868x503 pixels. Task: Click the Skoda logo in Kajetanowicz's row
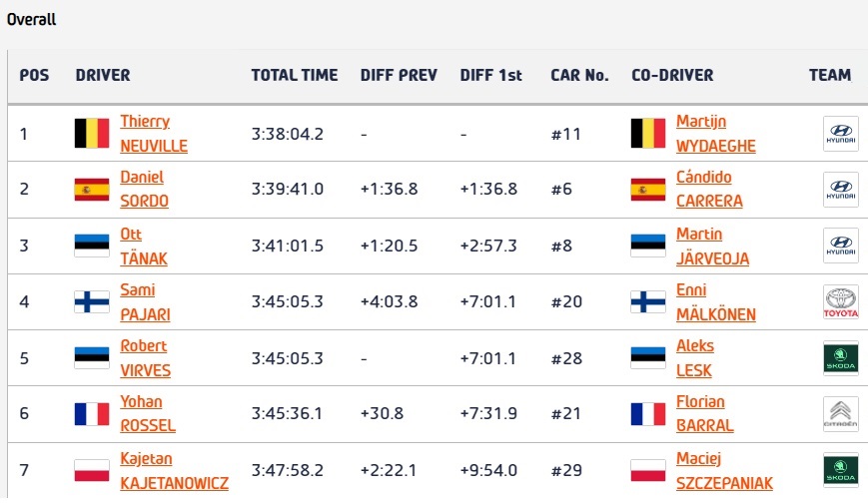pyautogui.click(x=840, y=470)
